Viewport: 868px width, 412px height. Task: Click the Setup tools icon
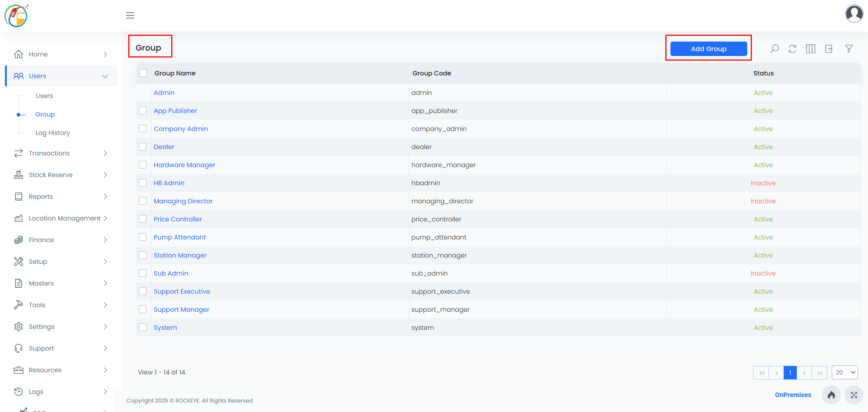click(19, 262)
